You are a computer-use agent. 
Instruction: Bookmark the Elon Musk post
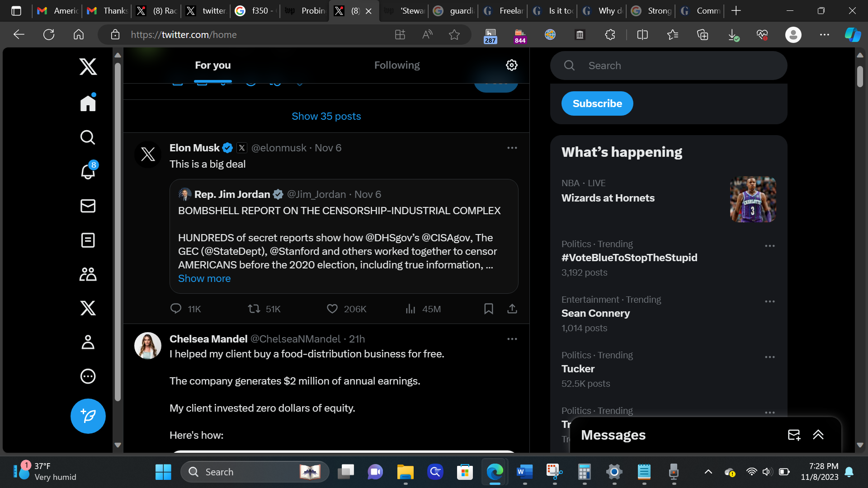pyautogui.click(x=488, y=309)
